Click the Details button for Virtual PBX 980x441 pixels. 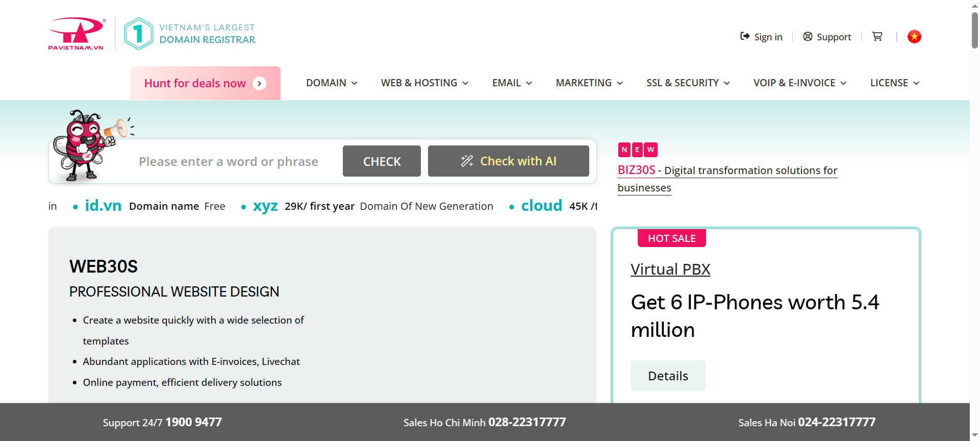668,376
